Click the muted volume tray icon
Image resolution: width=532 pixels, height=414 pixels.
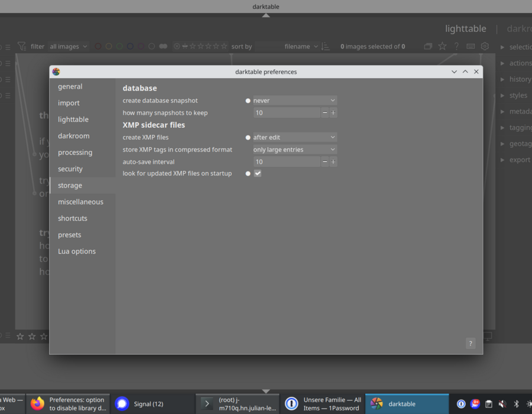point(502,404)
